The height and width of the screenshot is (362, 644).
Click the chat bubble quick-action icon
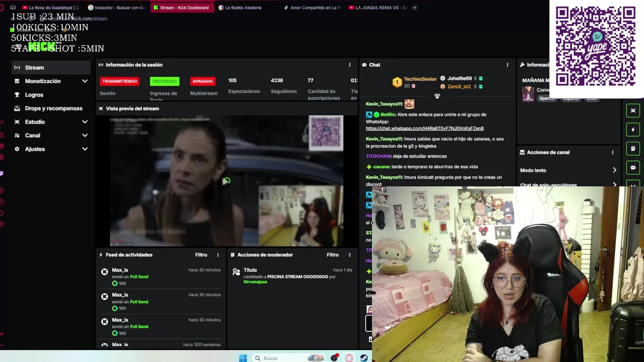[x=633, y=168]
